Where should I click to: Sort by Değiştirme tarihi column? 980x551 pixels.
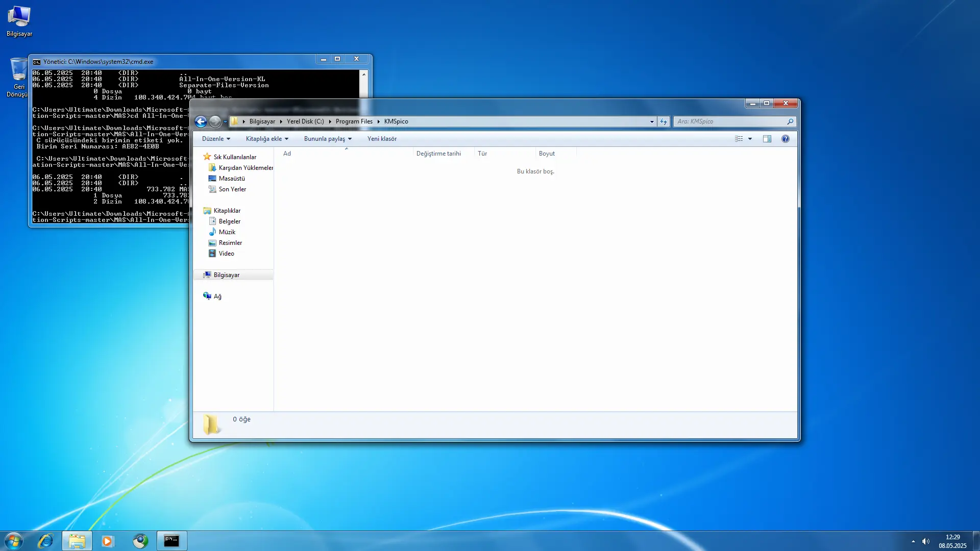(443, 154)
